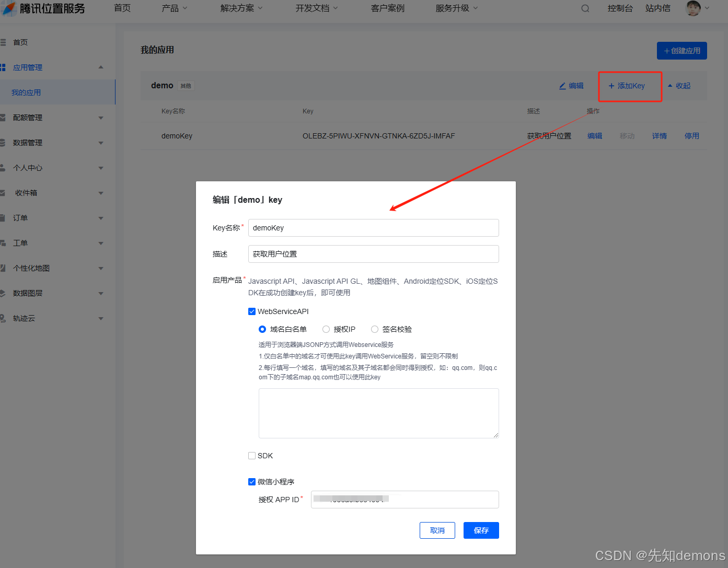Select the 应用管理 sidebar icon
Image resolution: width=728 pixels, height=568 pixels.
point(5,67)
